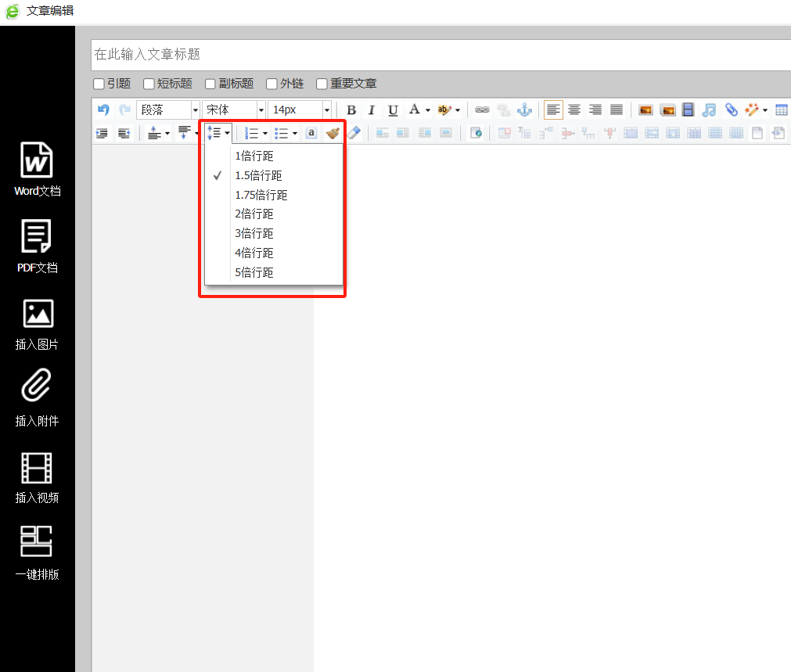Click the Bold B button
Screen dimensions: 791x672
[x=351, y=110]
